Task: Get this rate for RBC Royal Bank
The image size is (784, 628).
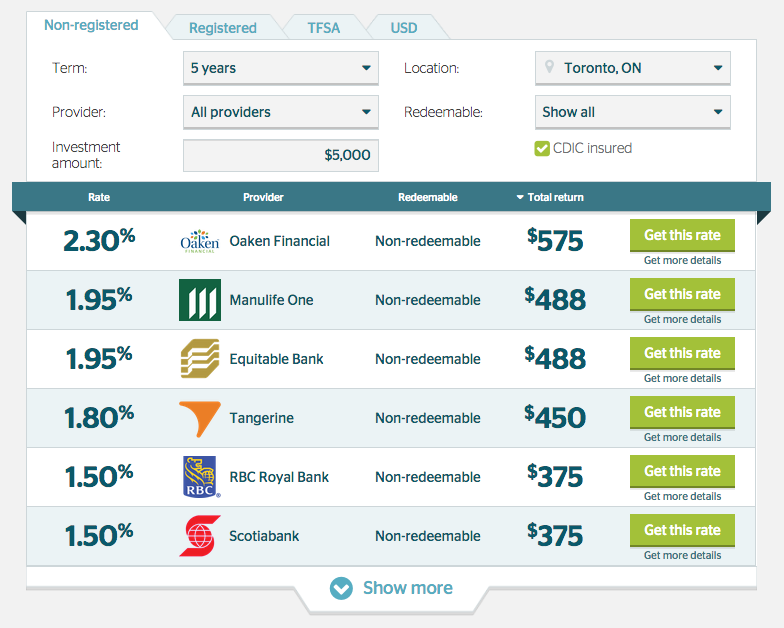Action: (682, 472)
